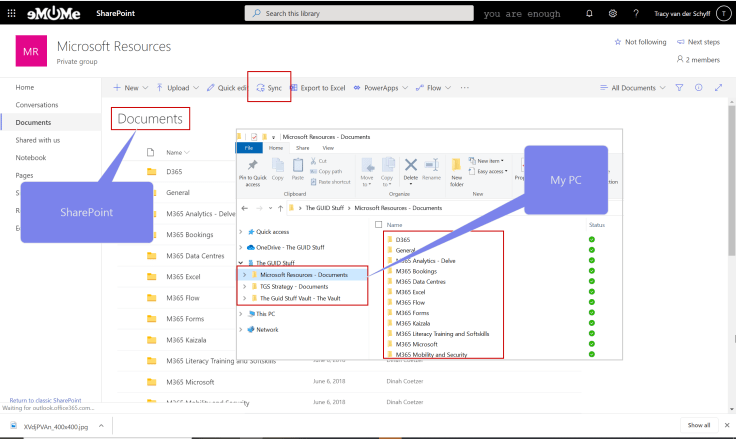Click the Show all downloads button
The image size is (736, 439).
coord(698,425)
